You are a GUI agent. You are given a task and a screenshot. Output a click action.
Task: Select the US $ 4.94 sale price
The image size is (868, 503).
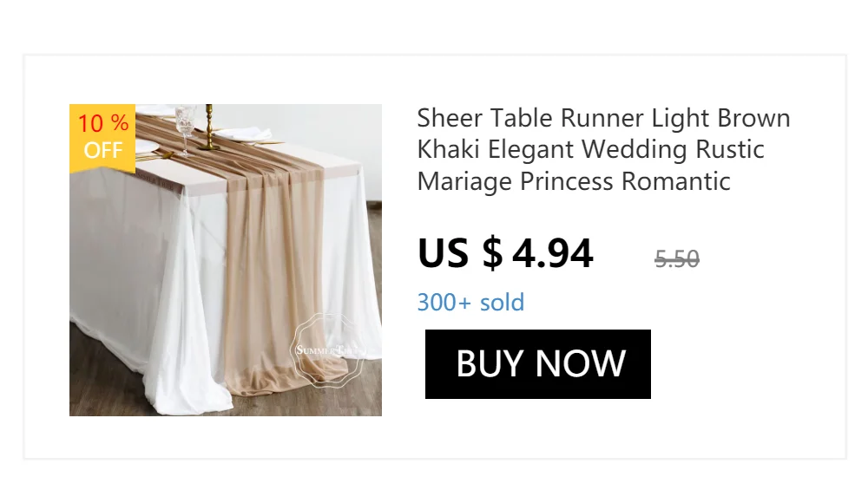[505, 253]
